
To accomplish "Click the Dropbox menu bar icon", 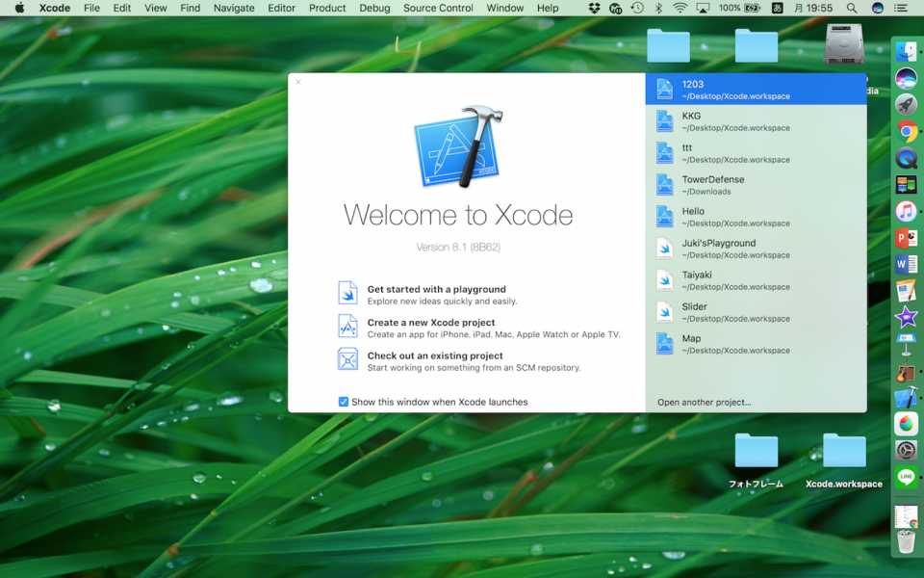I will click(594, 8).
